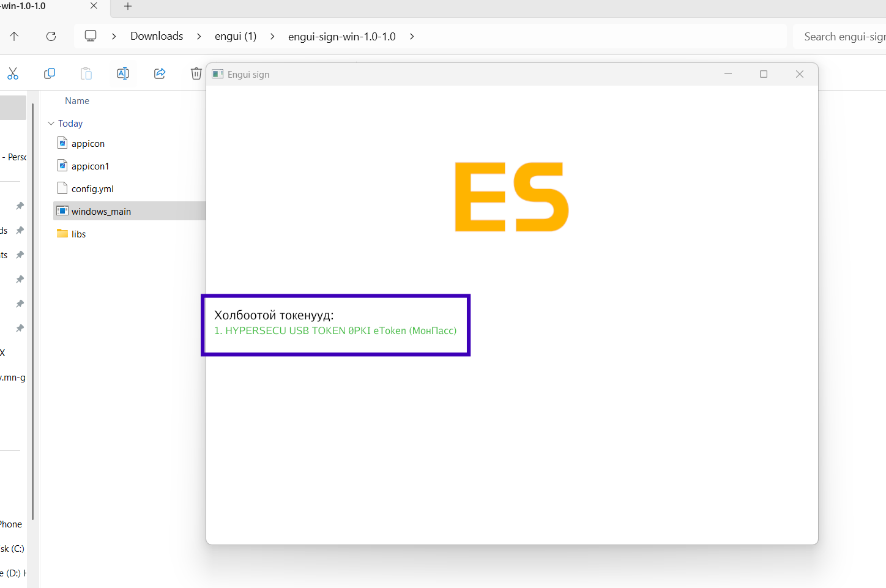Click the Paste clipboard icon
Screen dimensions: 886x588
86,73
